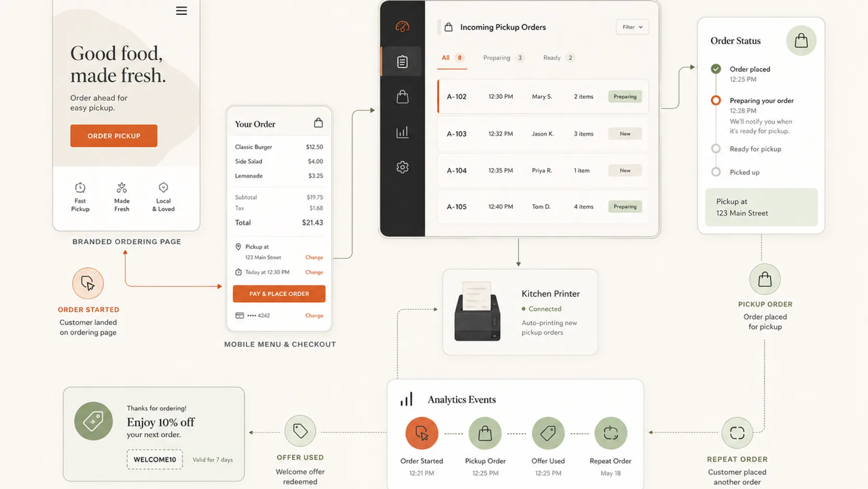Click the Pickup Order bag circle icon

[x=765, y=280]
